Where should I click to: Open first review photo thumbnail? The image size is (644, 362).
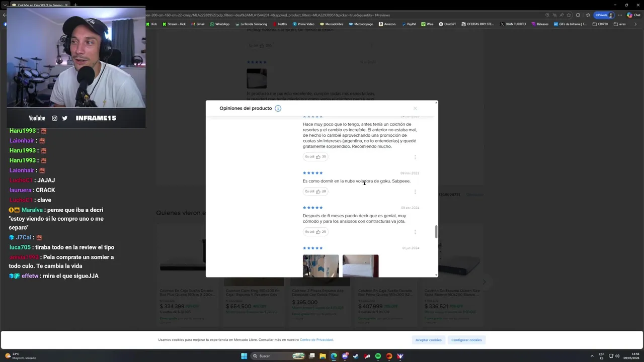click(x=320, y=266)
